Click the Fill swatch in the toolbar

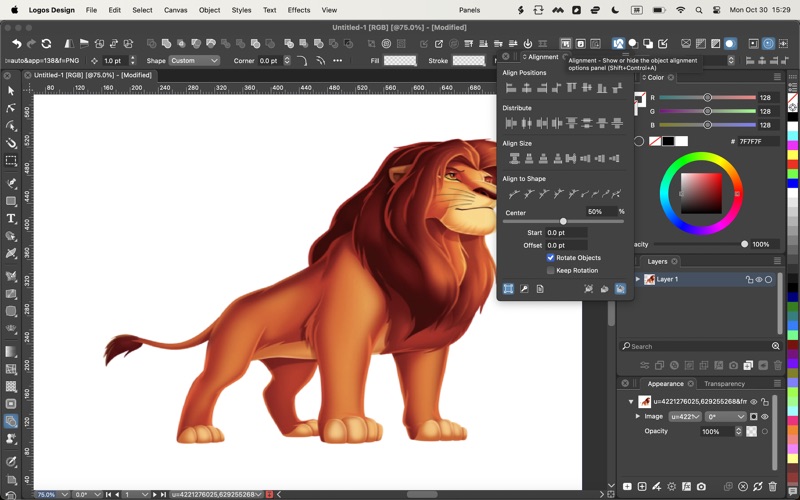[399, 61]
